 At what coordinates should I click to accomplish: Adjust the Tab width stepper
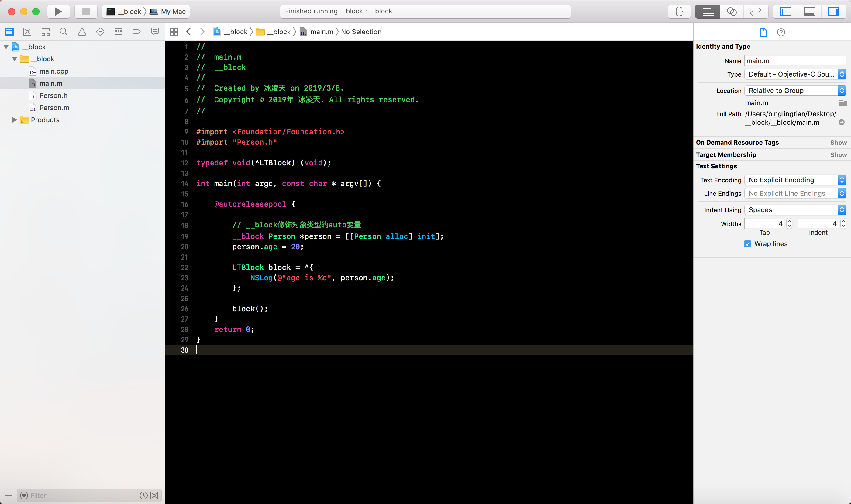click(789, 224)
